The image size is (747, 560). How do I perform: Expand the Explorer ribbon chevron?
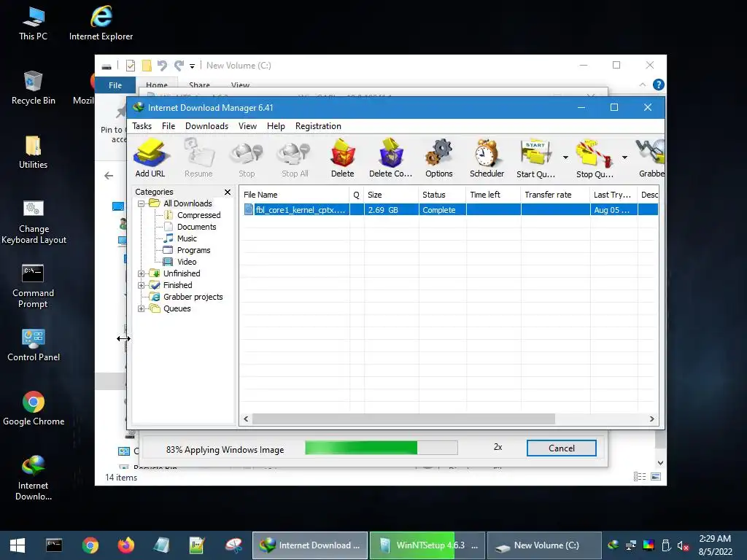coord(642,85)
